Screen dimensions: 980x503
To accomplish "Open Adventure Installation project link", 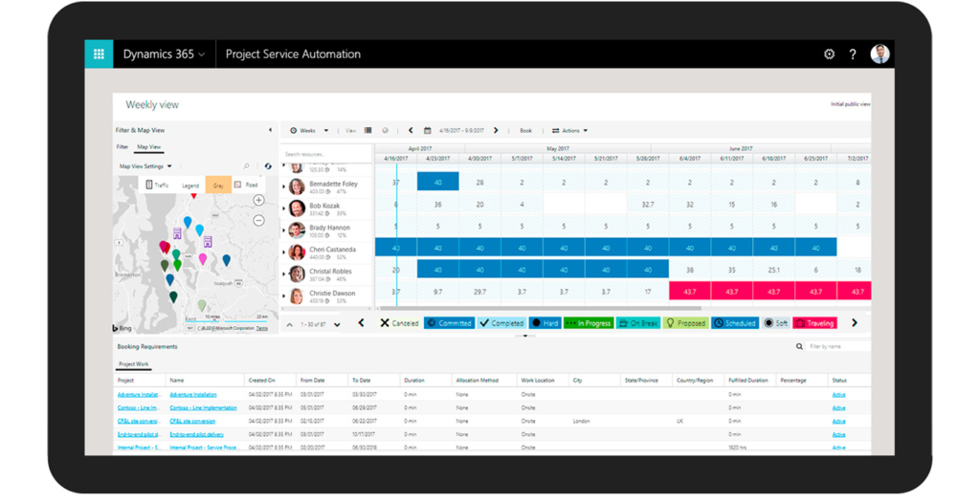I will pos(140,394).
